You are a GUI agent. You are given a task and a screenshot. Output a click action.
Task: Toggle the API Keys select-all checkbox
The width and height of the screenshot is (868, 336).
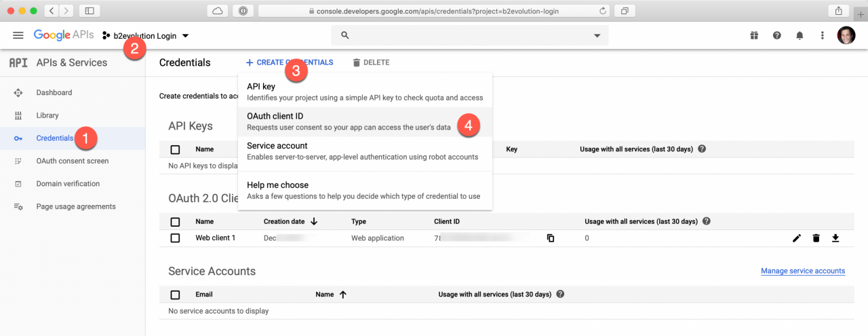[x=176, y=149]
